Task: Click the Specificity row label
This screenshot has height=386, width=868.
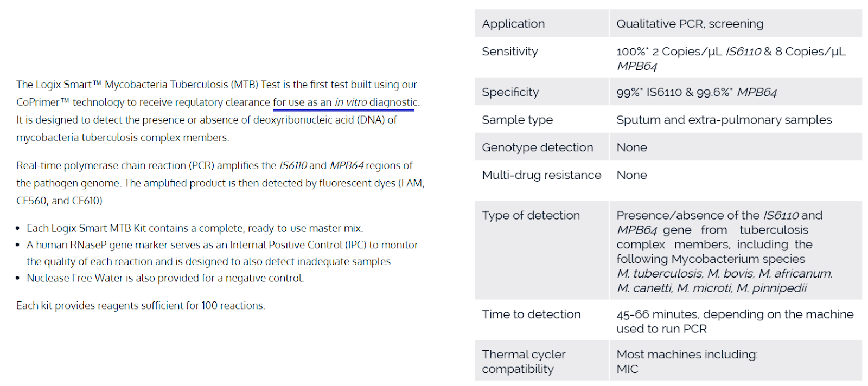Action: pyautogui.click(x=510, y=92)
